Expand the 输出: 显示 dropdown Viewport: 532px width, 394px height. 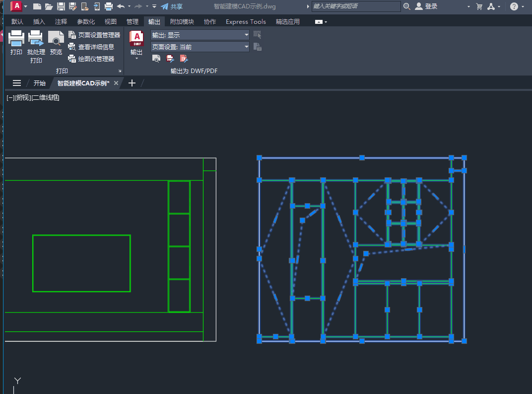[x=247, y=35]
